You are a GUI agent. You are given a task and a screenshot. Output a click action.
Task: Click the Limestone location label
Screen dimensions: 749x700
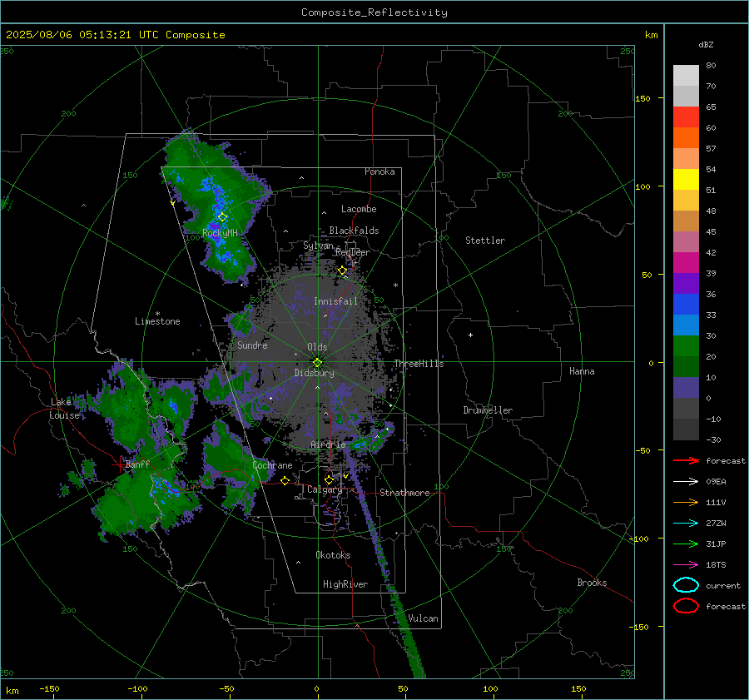coord(157,321)
